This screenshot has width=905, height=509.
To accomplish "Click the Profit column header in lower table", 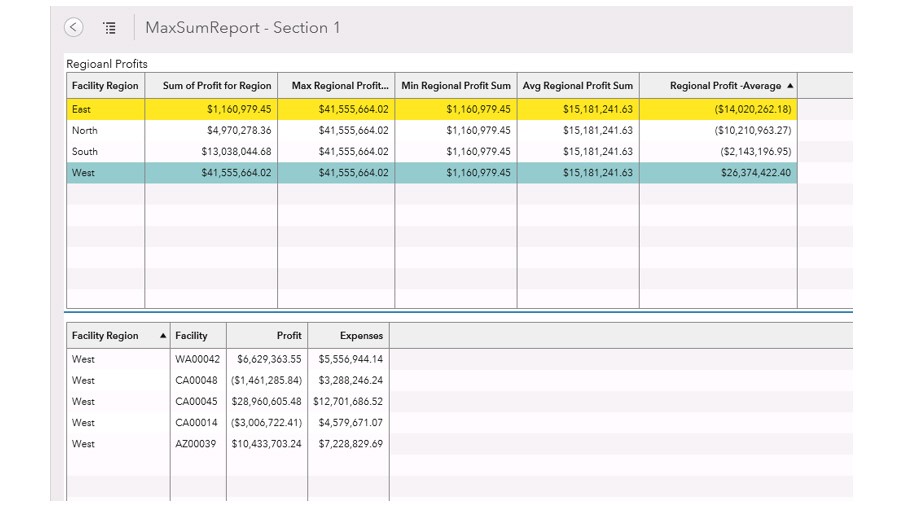I will tap(288, 336).
